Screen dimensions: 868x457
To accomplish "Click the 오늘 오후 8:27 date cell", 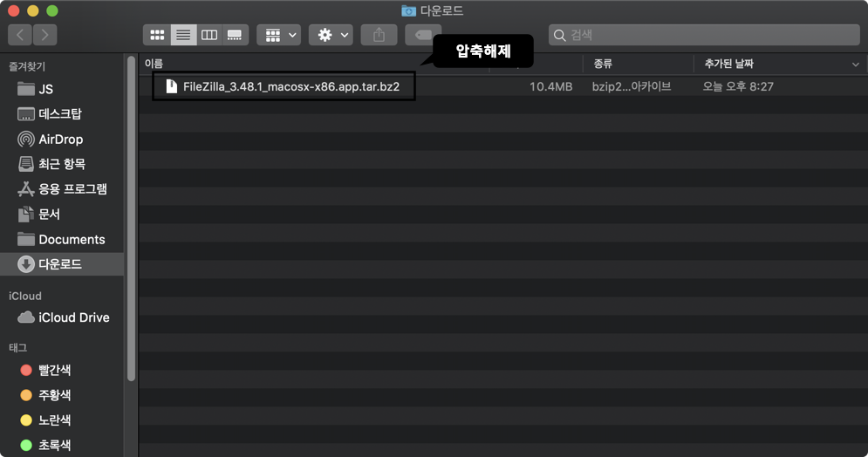I will (738, 86).
